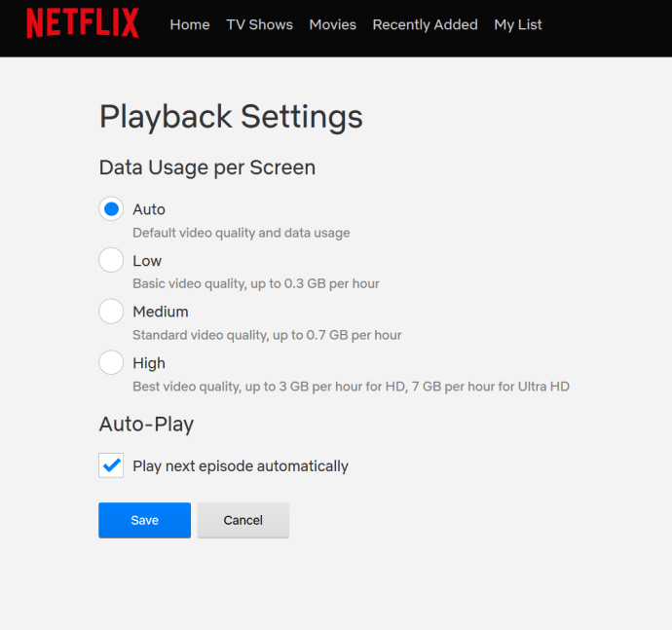Screen dimensions: 672x630
Task: Click the 'Playback Settings' page heading
Action: point(231,117)
